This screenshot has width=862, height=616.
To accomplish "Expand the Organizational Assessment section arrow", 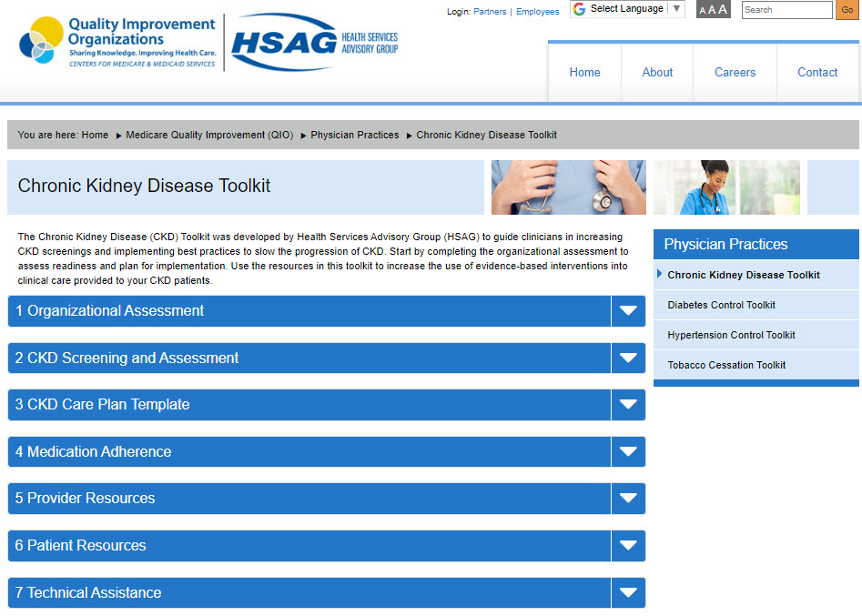I will pos(628,311).
